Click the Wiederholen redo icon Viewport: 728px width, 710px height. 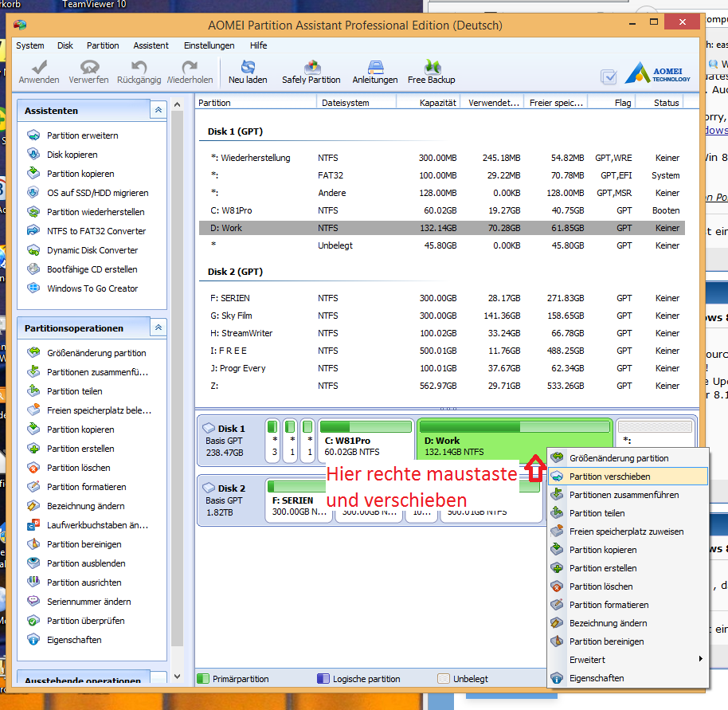coord(190,68)
